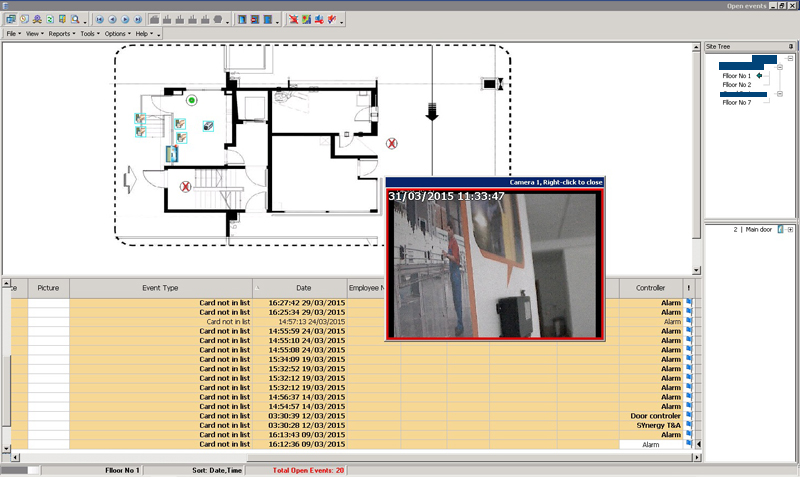Click the red X marker beside the camera popup
The height and width of the screenshot is (477, 800).
(x=393, y=144)
